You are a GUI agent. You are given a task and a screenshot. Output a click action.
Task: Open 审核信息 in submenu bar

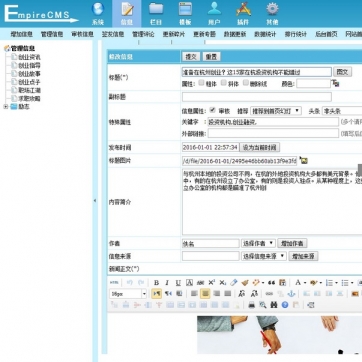82,34
